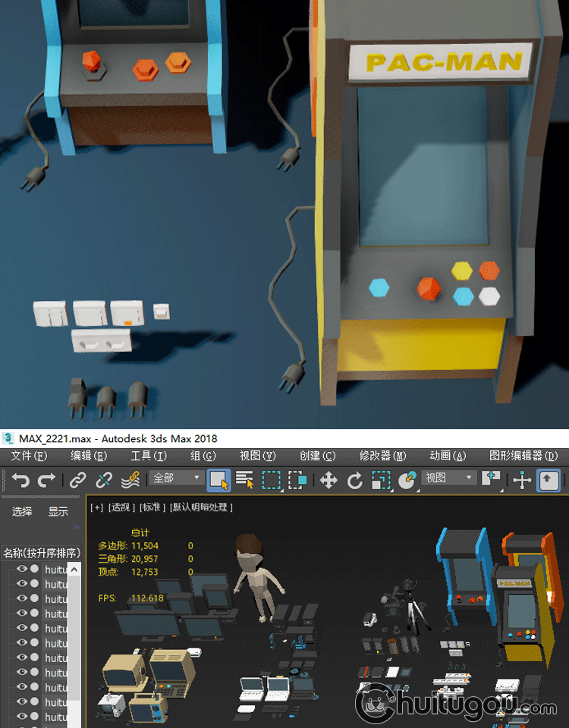Click the Unlink Selection chain icon
Image resolution: width=569 pixels, height=728 pixels.
[x=104, y=480]
